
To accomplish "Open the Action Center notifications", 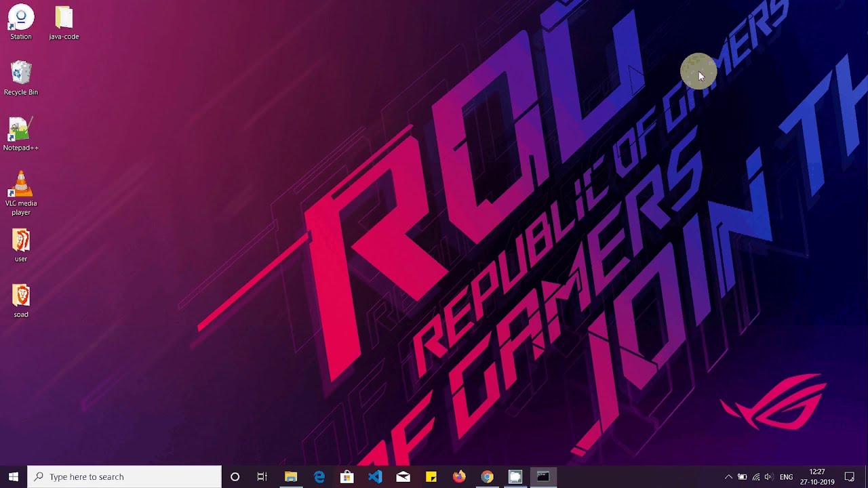I will pos(849,476).
